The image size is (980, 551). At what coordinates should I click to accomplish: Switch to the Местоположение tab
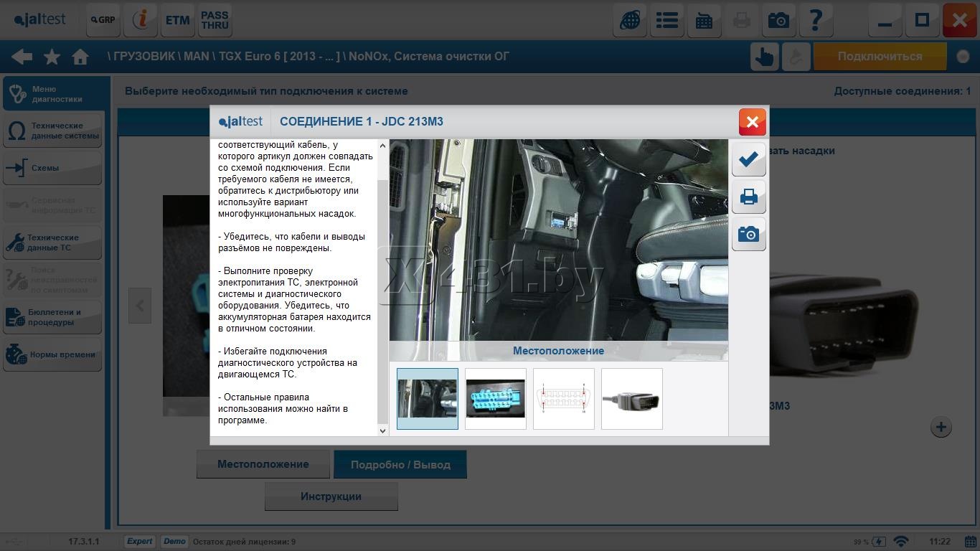(263, 464)
